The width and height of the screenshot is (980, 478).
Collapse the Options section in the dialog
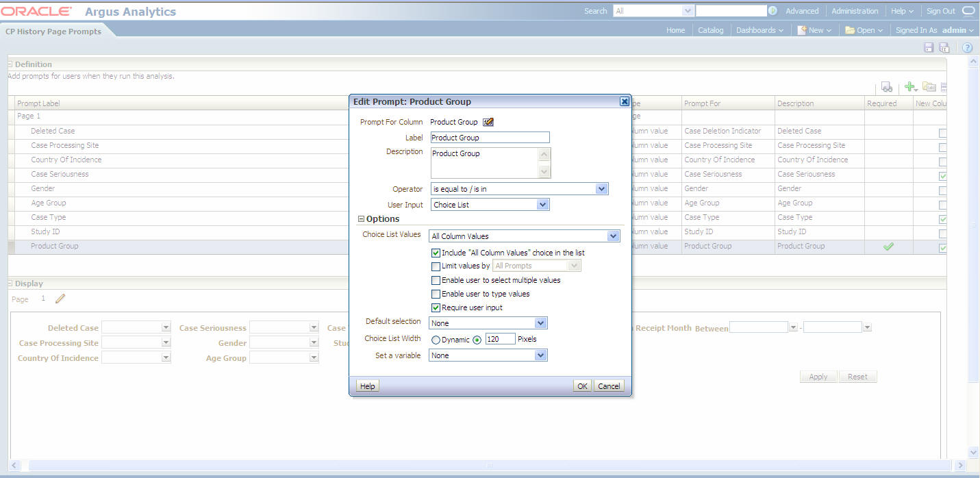pyautogui.click(x=361, y=219)
